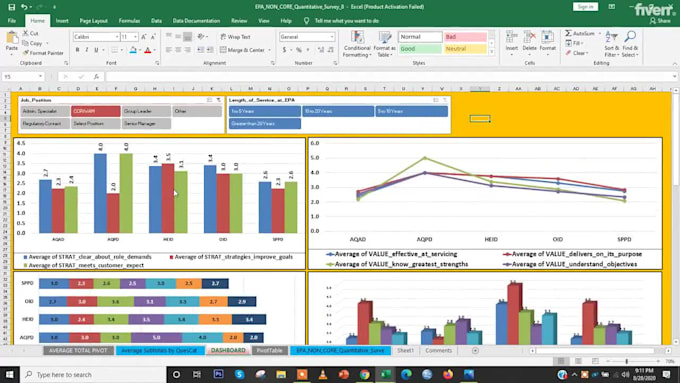Switch to the Insert ribbon tab
680x383 pixels.
pyautogui.click(x=62, y=20)
